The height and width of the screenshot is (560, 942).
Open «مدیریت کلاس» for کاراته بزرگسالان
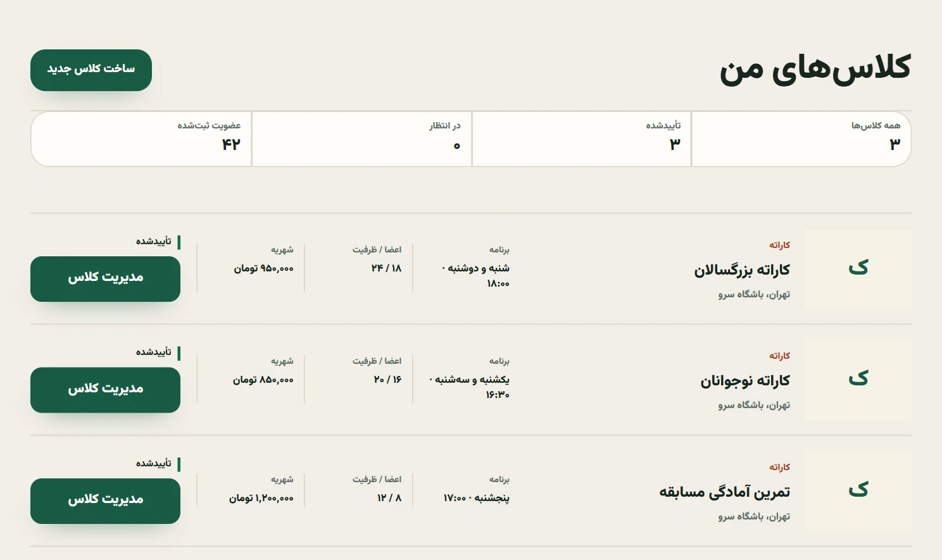[x=105, y=279]
